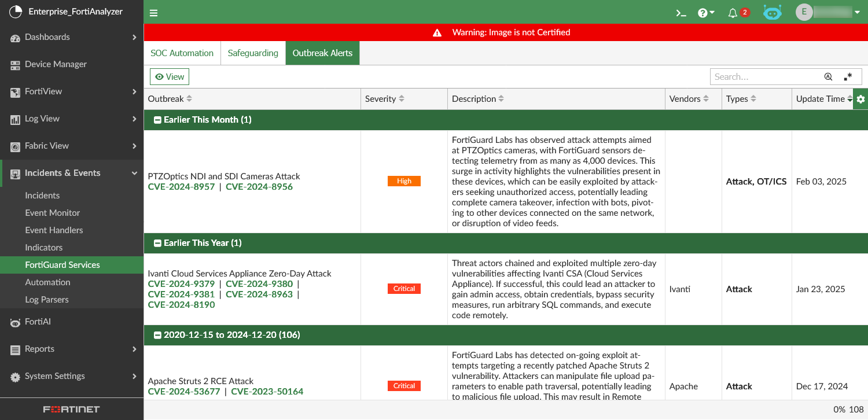Open the CVE-2024-53677 link
868x420 pixels.
click(184, 392)
